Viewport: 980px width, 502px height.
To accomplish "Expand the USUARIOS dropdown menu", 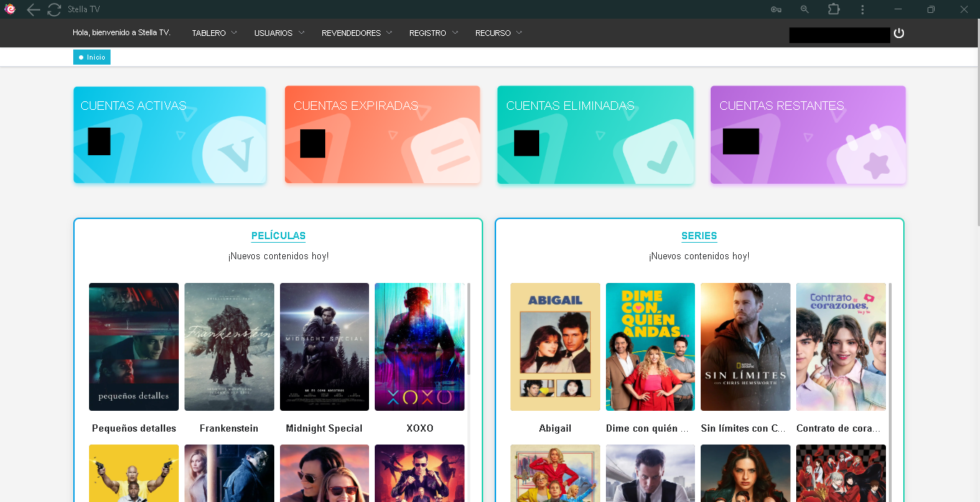I will [279, 33].
